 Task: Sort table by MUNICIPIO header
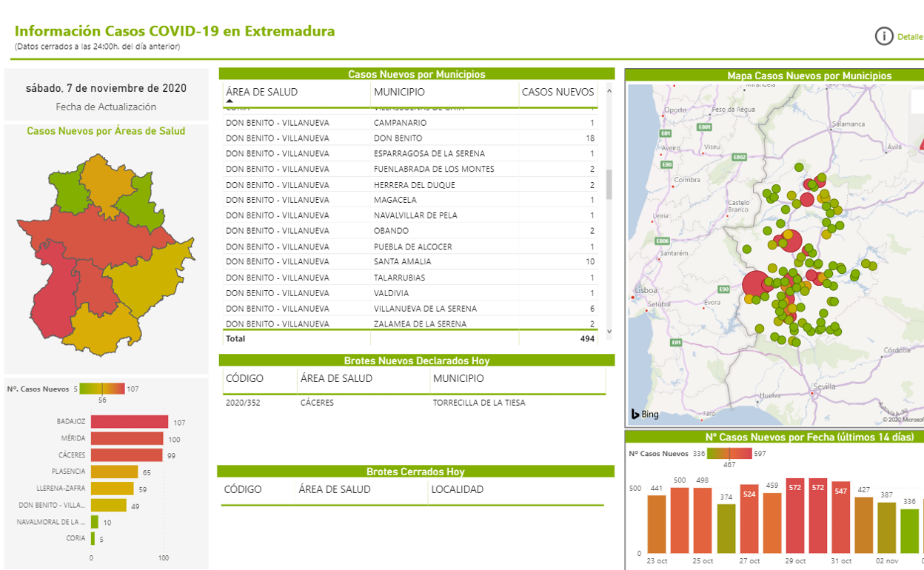click(x=400, y=92)
